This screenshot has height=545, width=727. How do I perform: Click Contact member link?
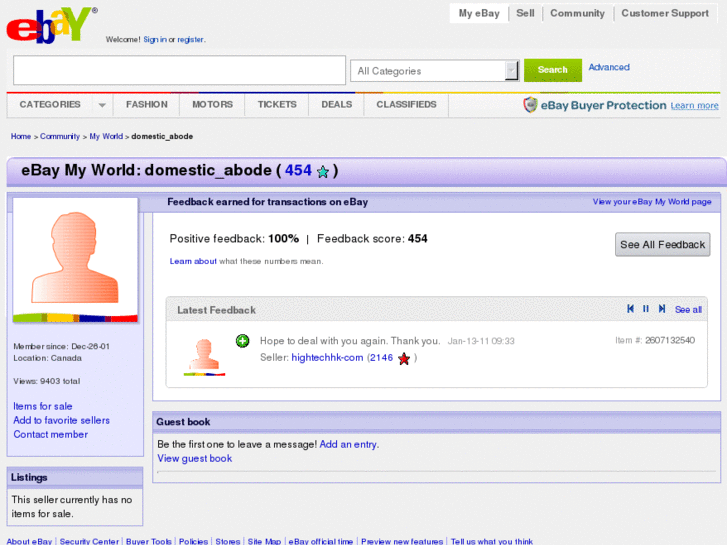click(51, 435)
